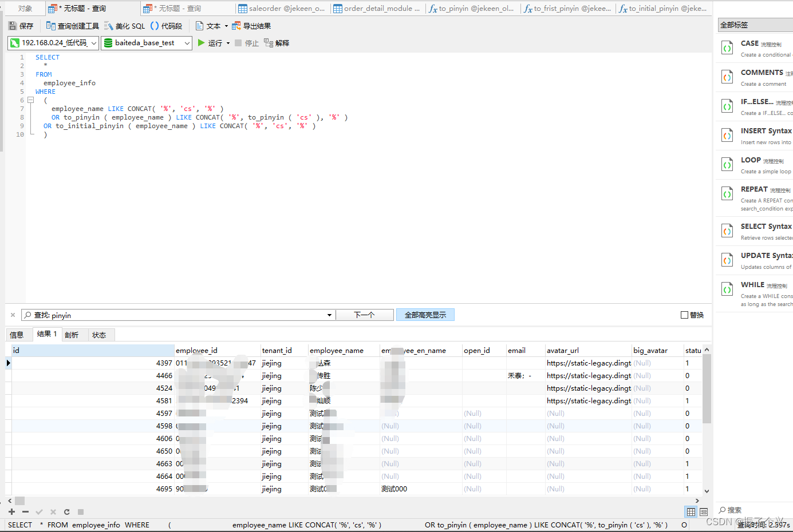
Task: Click the INSERT Syntax snippet icon
Action: pyautogui.click(x=727, y=136)
